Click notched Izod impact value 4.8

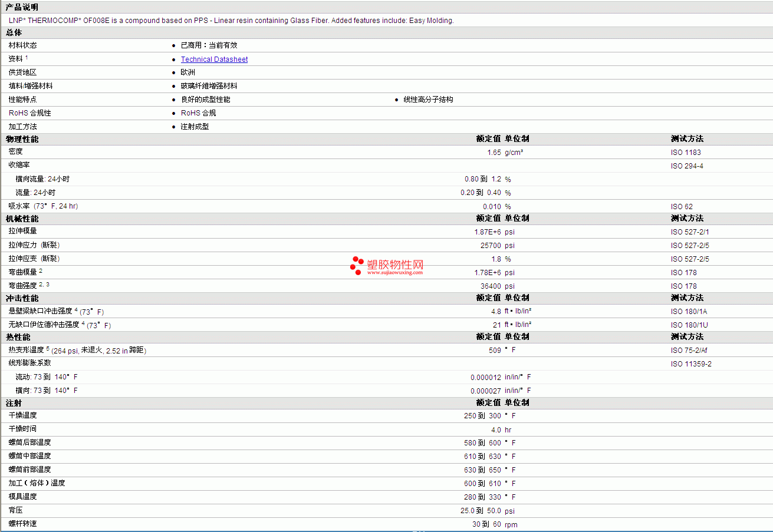[x=496, y=312]
